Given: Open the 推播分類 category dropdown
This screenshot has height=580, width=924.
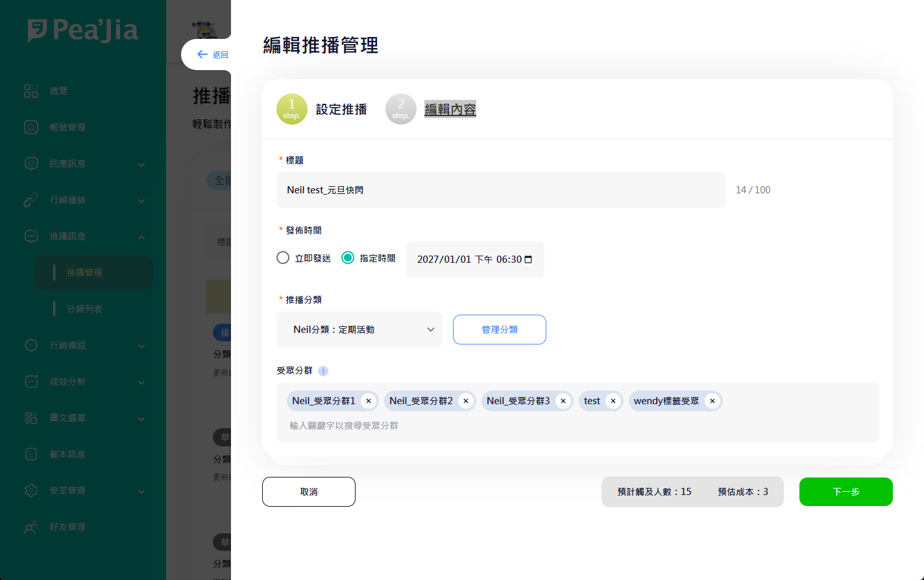Looking at the screenshot, I should point(359,330).
